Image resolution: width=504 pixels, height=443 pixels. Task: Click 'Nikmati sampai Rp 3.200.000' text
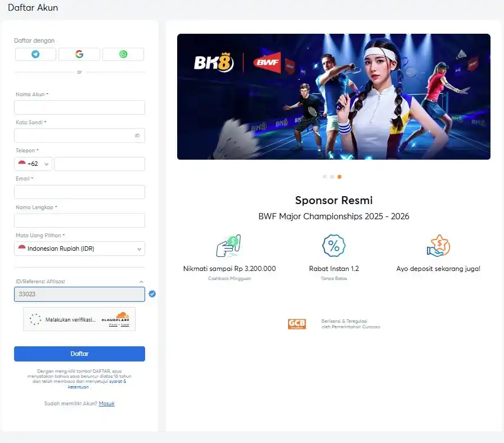[x=229, y=269]
